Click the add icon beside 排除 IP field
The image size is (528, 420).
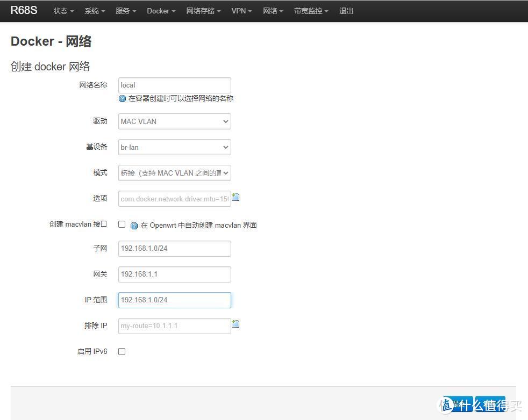point(236,324)
